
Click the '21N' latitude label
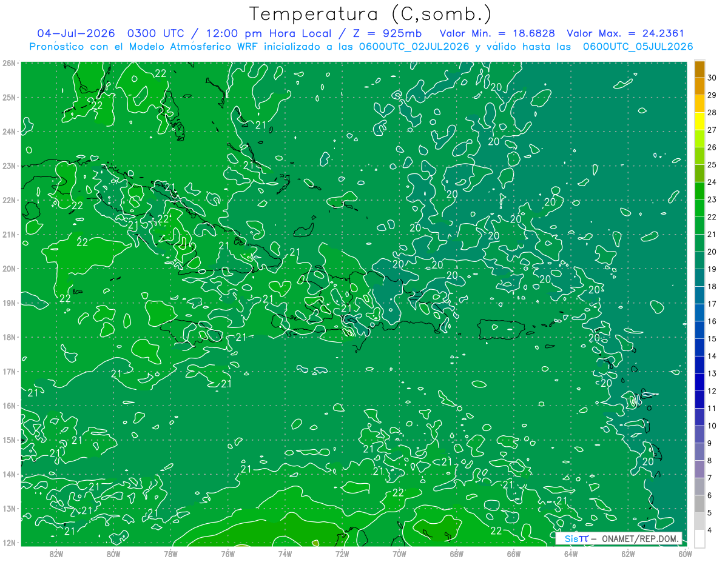tap(8, 234)
